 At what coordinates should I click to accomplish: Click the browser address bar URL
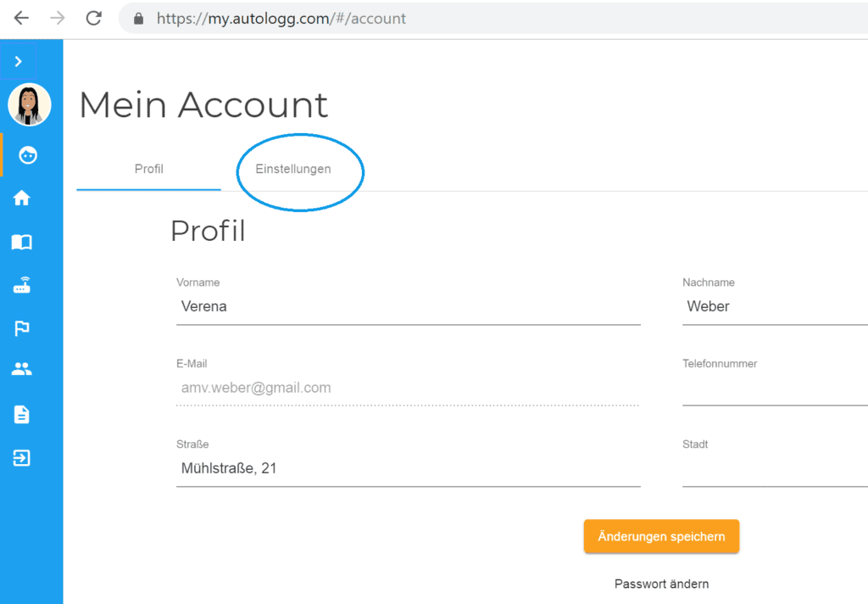coord(281,18)
